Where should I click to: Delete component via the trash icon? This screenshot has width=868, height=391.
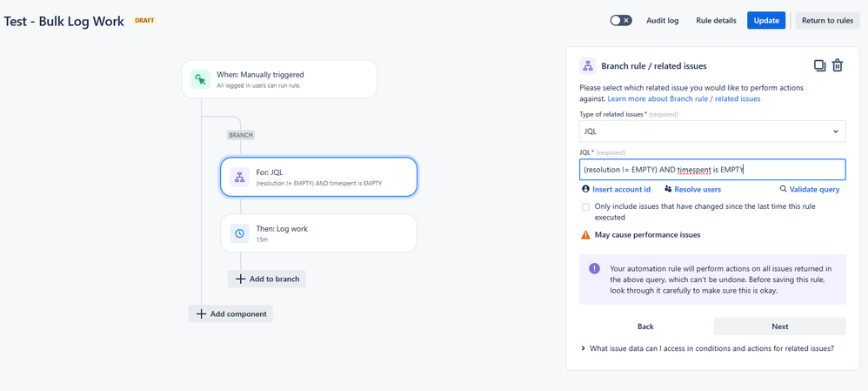point(838,65)
